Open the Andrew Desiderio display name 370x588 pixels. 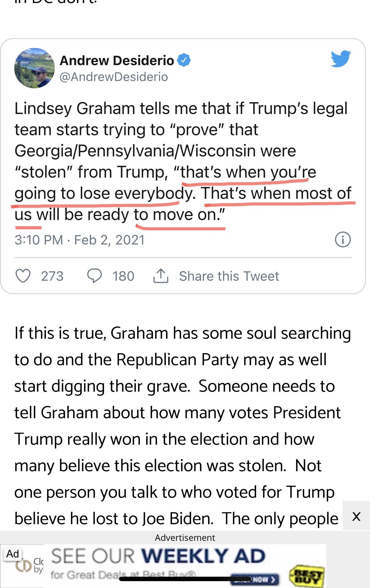click(x=117, y=60)
